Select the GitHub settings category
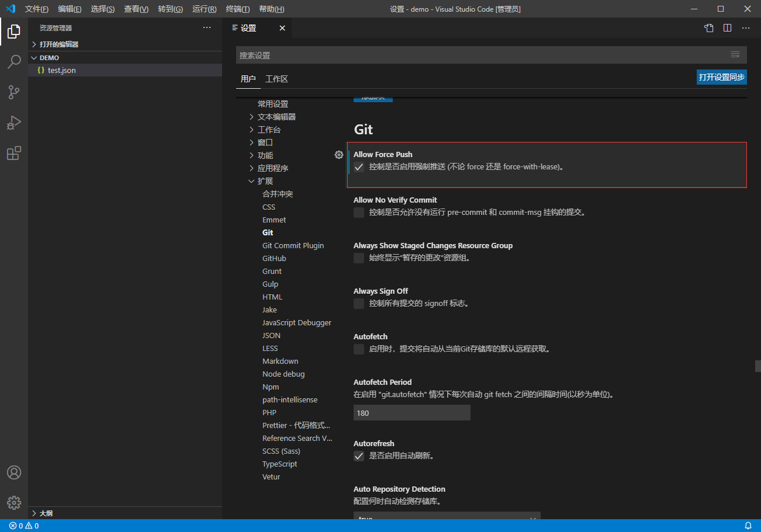The width and height of the screenshot is (761, 532). pos(274,258)
